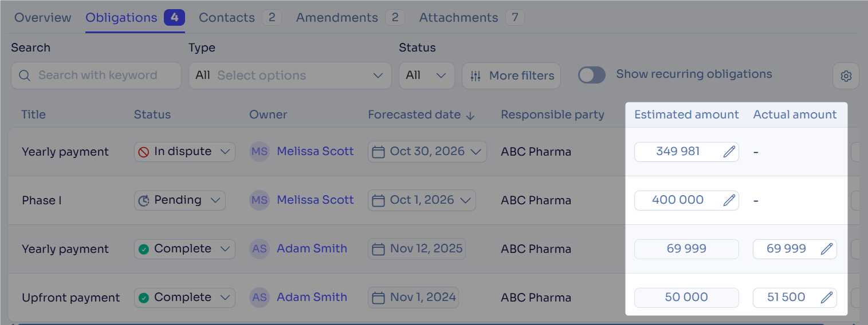Open the Status All filter dropdown
The width and height of the screenshot is (868, 325).
click(x=426, y=76)
